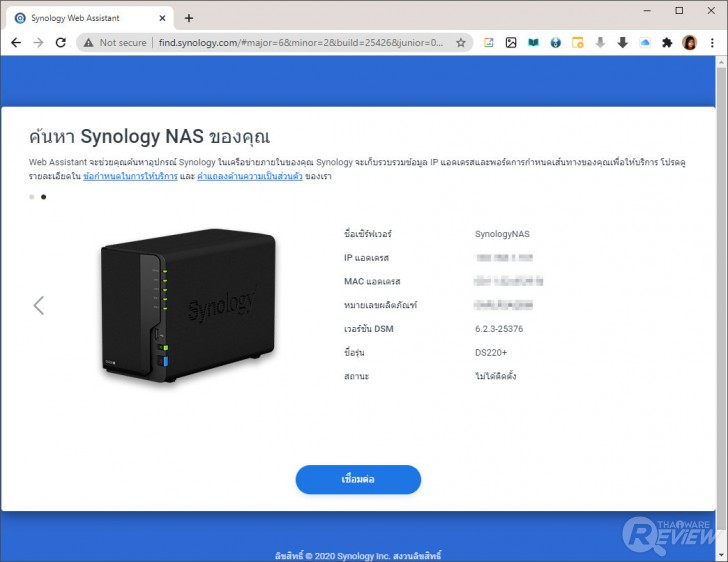
Task: Open a new browser tab
Action: (x=188, y=18)
